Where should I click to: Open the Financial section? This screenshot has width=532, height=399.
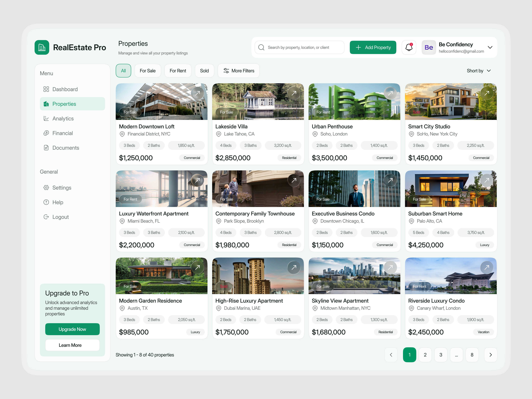point(63,133)
